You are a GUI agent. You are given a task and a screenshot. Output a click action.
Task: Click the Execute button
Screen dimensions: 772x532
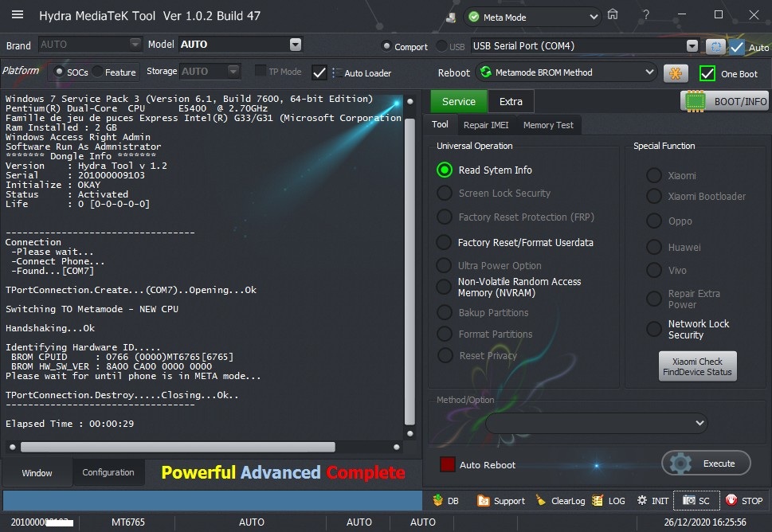(x=706, y=463)
